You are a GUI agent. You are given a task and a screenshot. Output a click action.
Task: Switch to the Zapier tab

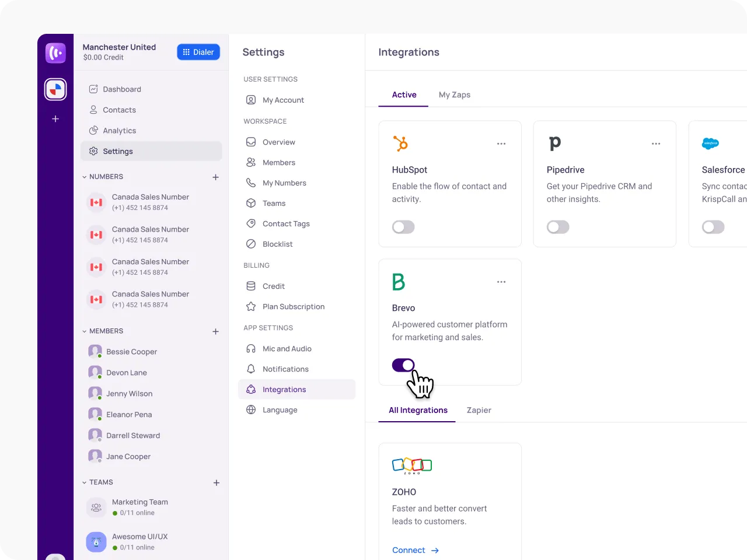[479, 410]
